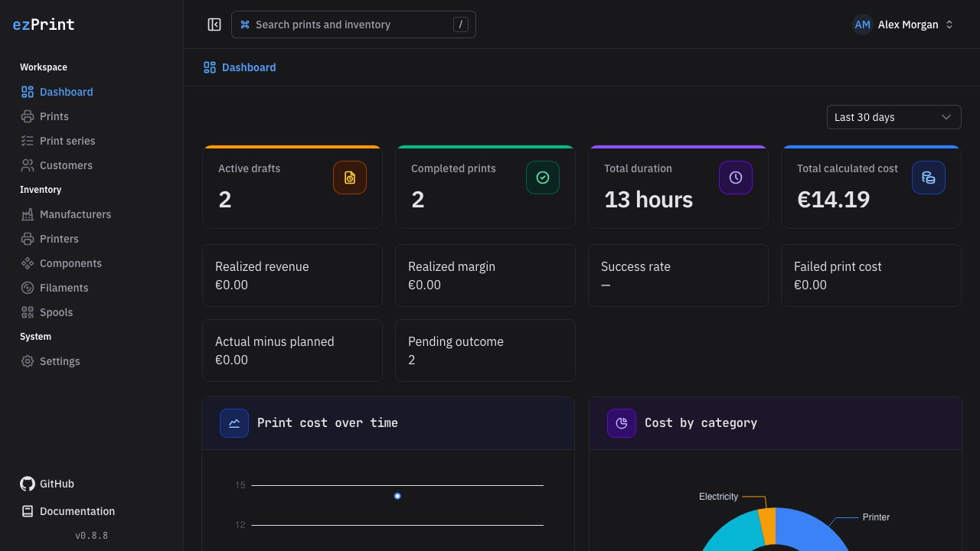Image resolution: width=980 pixels, height=551 pixels.
Task: Go to Print series page
Action: [92, 141]
